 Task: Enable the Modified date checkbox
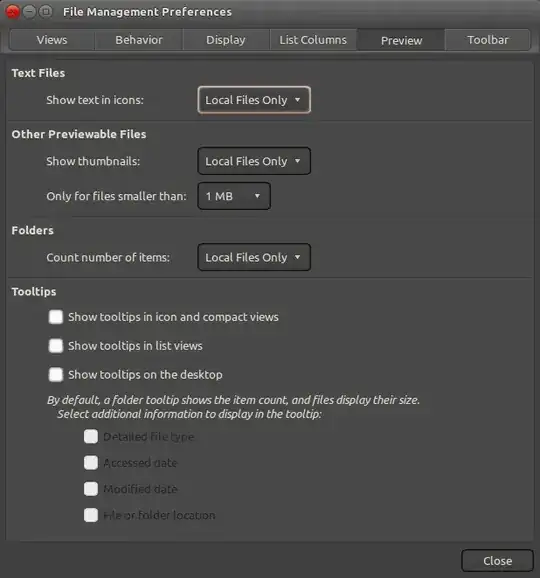pyautogui.click(x=91, y=489)
